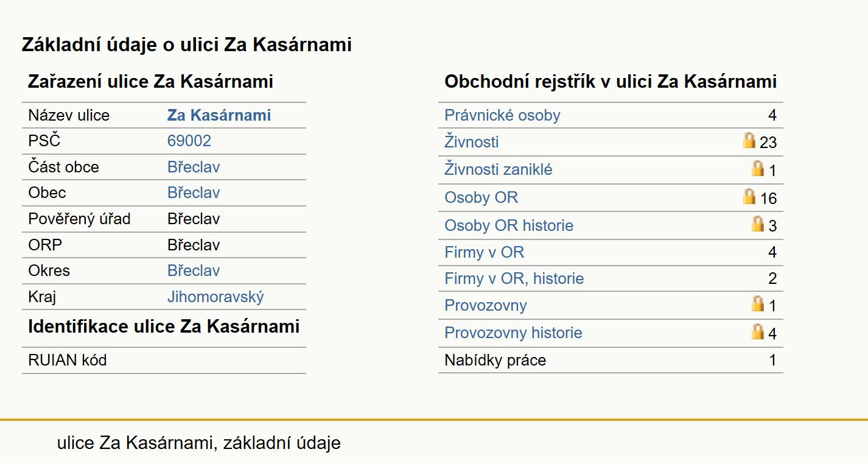Click the lock icon next to Živnosti

(x=749, y=141)
